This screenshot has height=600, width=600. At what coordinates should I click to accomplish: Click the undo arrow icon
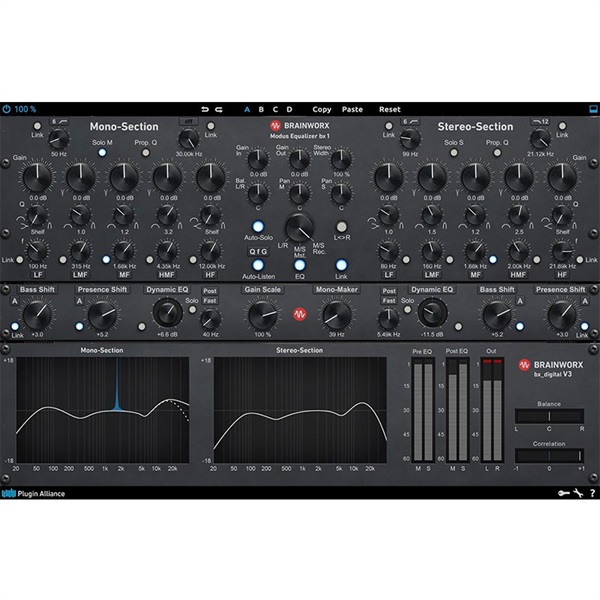click(x=206, y=109)
